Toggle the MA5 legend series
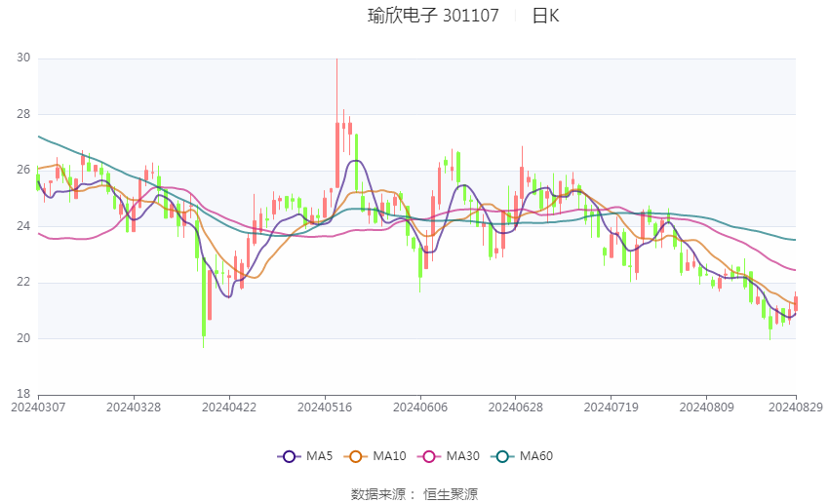The image size is (829, 504). pyautogui.click(x=305, y=456)
